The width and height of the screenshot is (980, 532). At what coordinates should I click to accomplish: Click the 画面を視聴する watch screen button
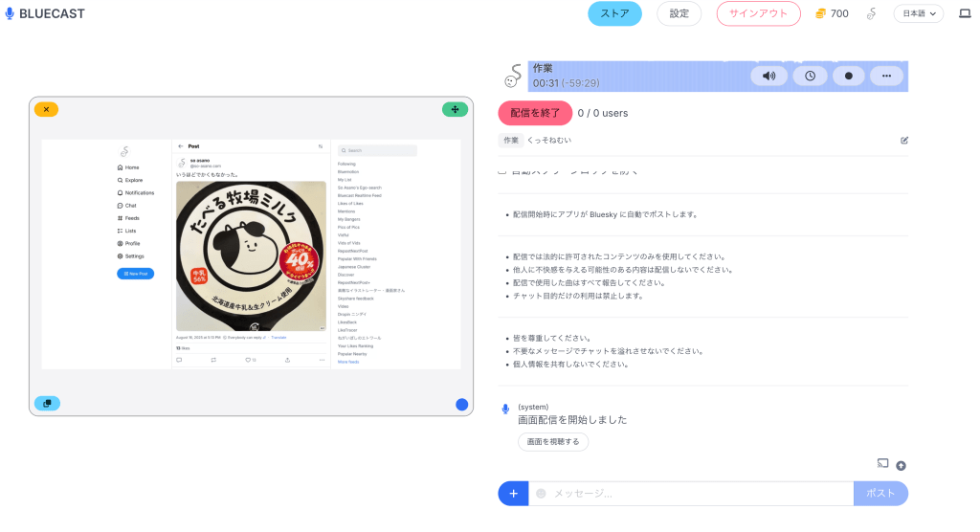[553, 442]
